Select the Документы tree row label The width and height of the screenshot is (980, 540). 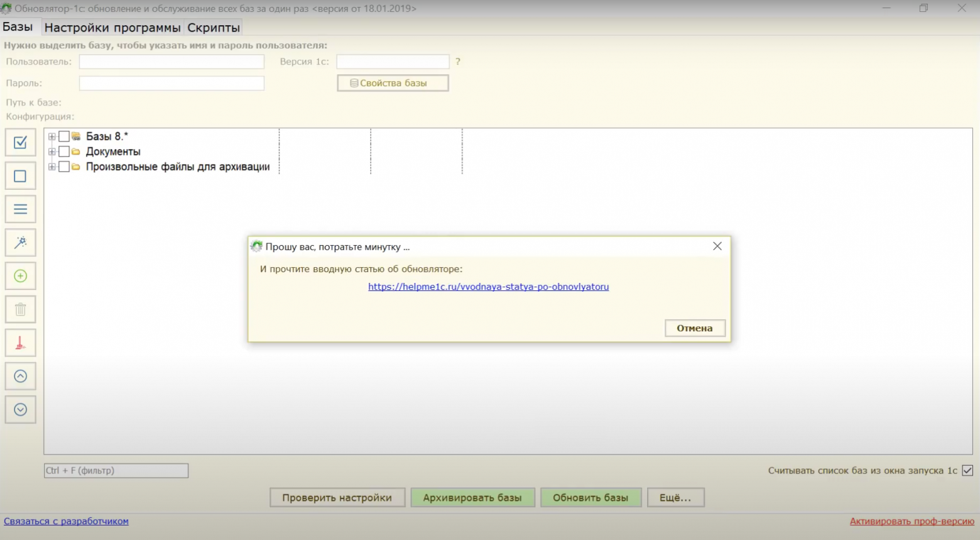[x=113, y=152]
